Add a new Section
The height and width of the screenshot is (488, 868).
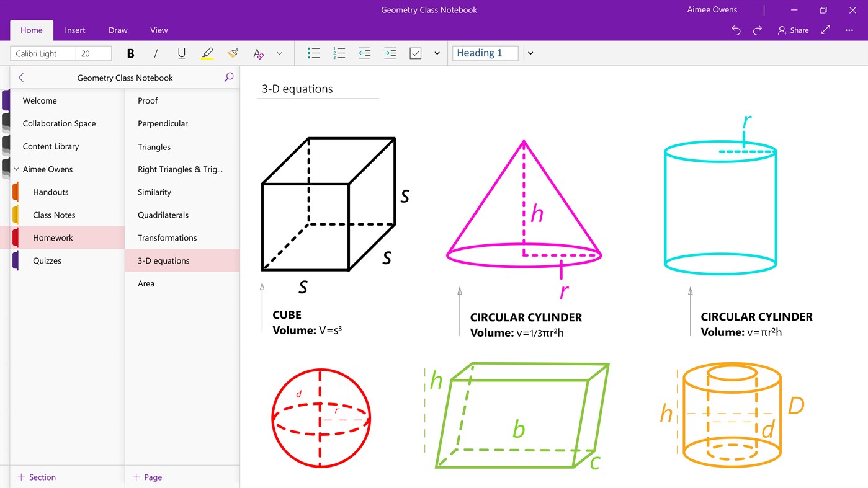[37, 477]
